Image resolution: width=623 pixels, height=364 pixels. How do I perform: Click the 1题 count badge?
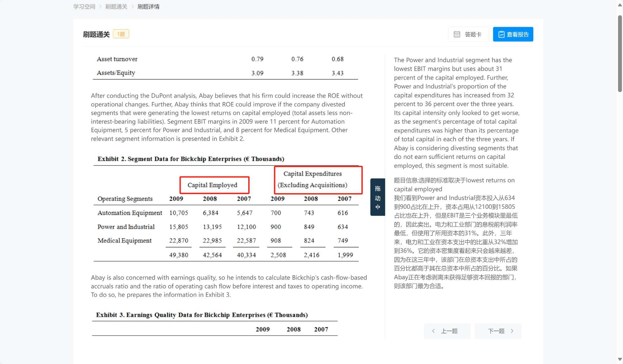coord(121,34)
